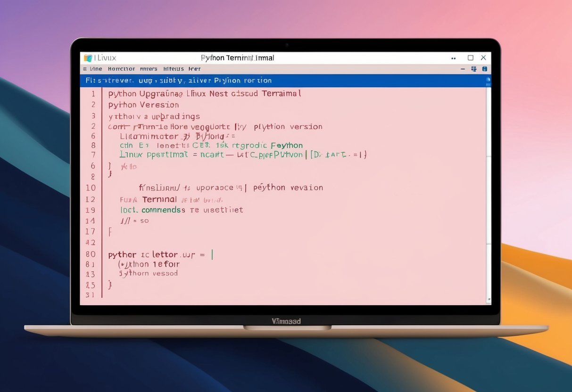
Task: Click the small icon at the banner's right end
Action: [x=488, y=80]
